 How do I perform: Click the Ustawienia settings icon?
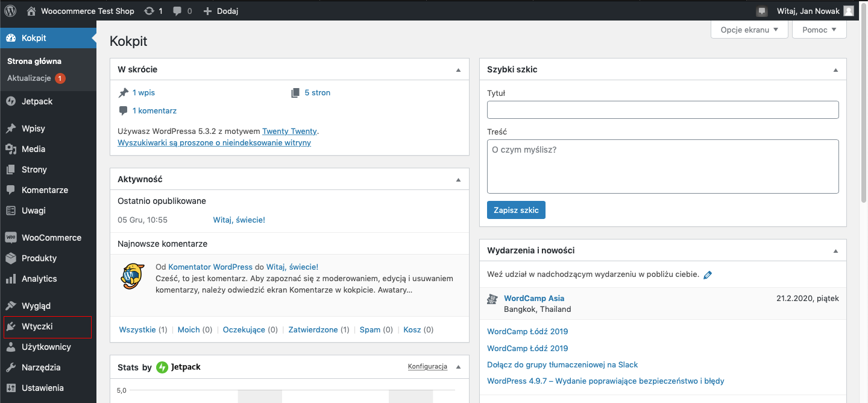pyautogui.click(x=11, y=388)
